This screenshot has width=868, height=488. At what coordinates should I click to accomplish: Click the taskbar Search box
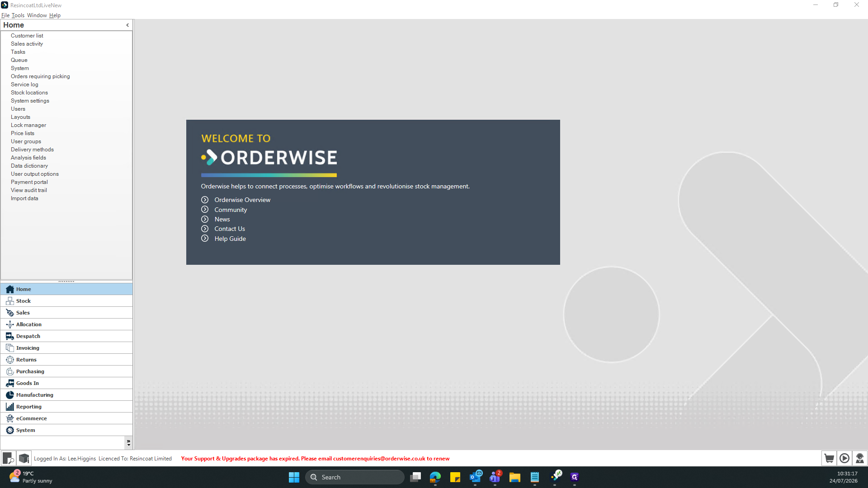pos(355,477)
